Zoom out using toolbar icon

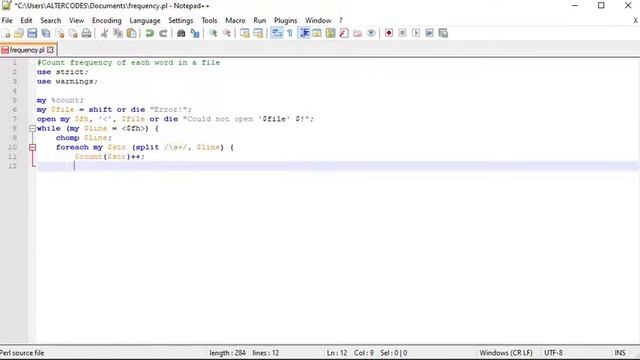(227, 33)
